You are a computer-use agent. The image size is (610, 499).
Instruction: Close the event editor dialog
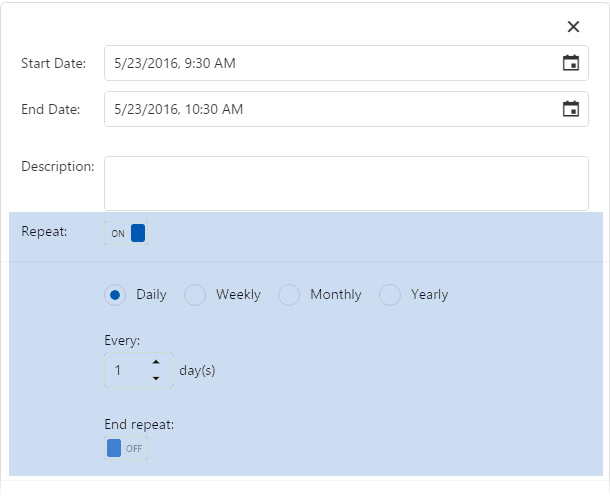pyautogui.click(x=573, y=27)
